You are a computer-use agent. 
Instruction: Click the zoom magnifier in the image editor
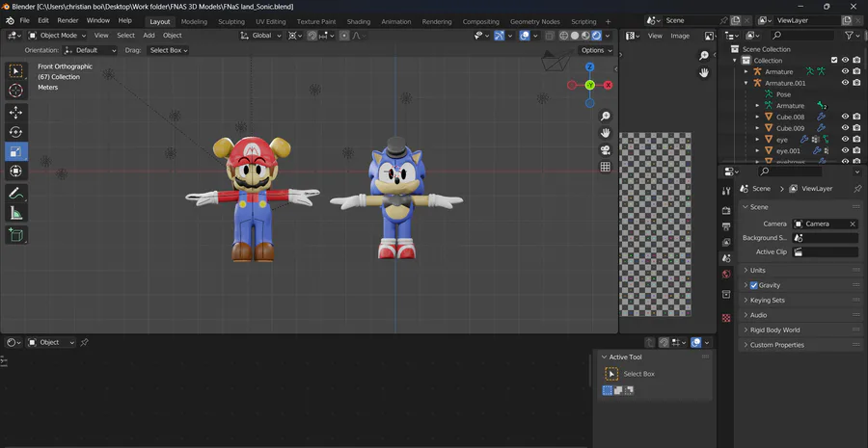click(x=704, y=55)
